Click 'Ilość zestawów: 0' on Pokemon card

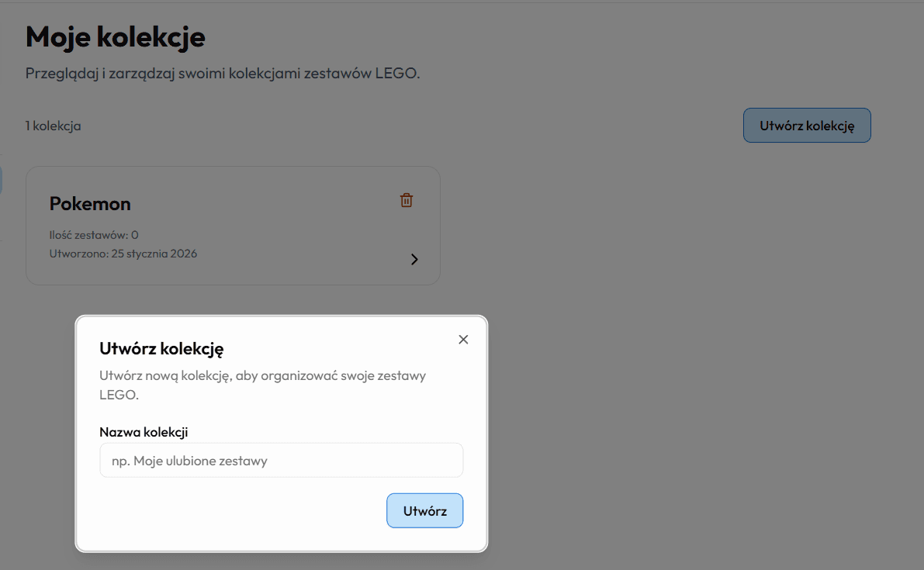(x=94, y=235)
